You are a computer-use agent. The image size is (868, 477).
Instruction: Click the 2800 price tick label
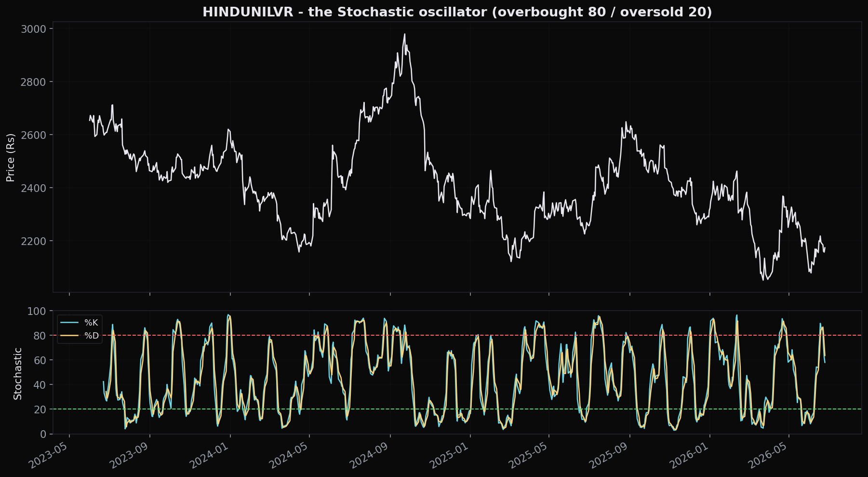click(x=34, y=82)
